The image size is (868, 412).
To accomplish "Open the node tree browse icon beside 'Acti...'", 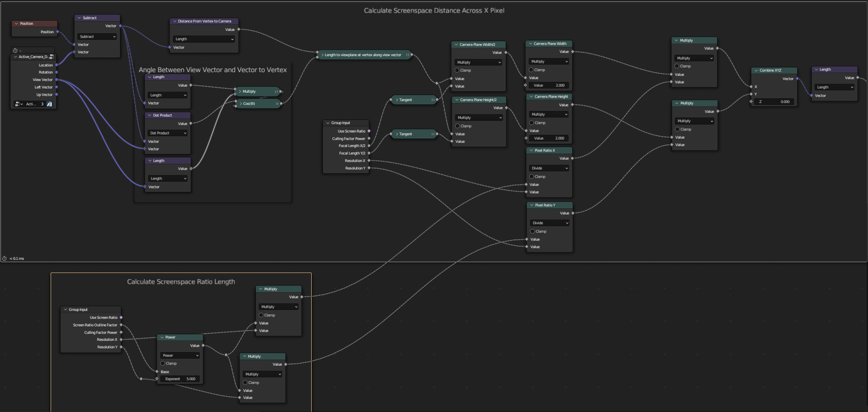I will pyautogui.click(x=19, y=104).
